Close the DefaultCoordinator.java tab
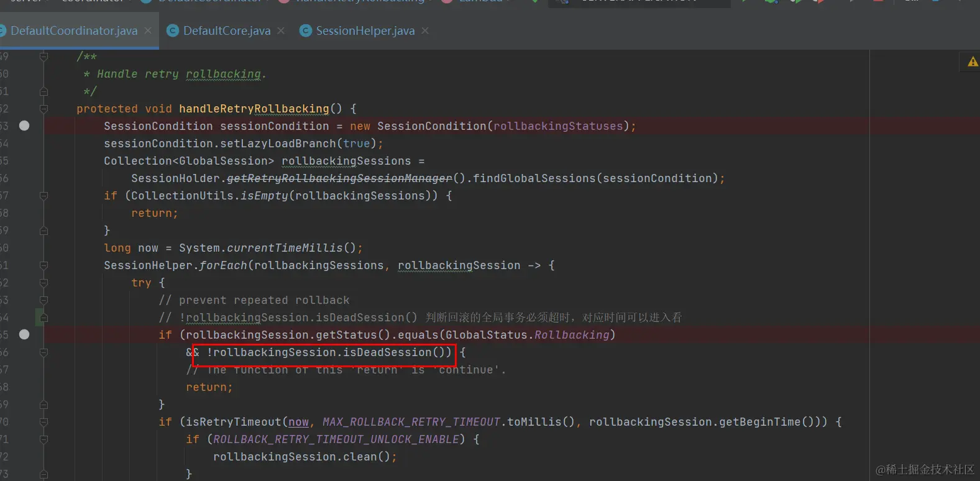Viewport: 980px width, 481px height. [148, 30]
